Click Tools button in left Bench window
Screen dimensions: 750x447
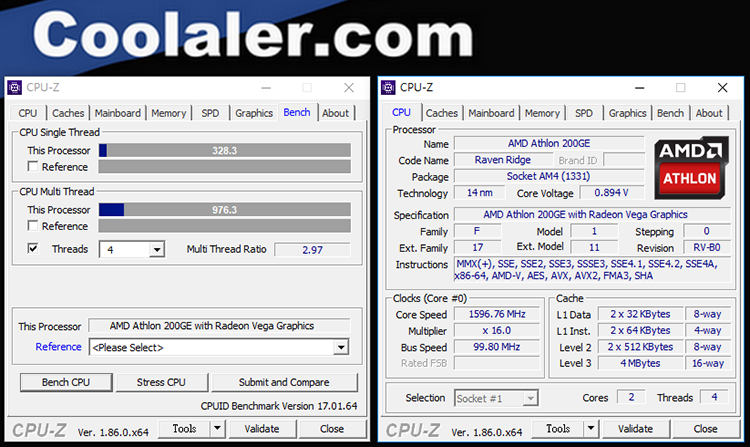pyautogui.click(x=184, y=428)
